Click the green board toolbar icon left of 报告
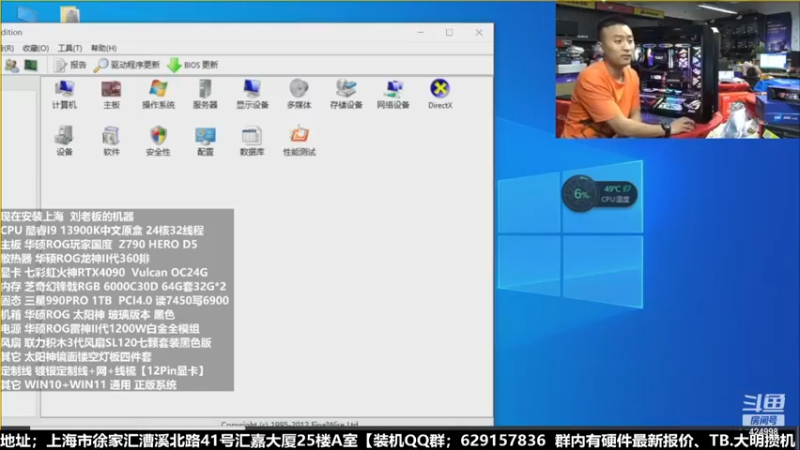Image resolution: width=800 pixels, height=450 pixels. tap(31, 65)
